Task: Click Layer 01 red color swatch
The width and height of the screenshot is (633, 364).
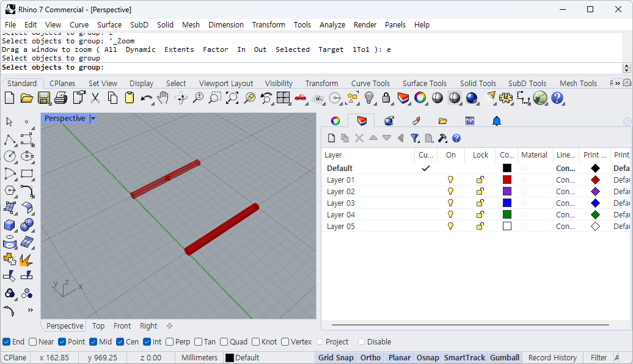Action: 507,180
